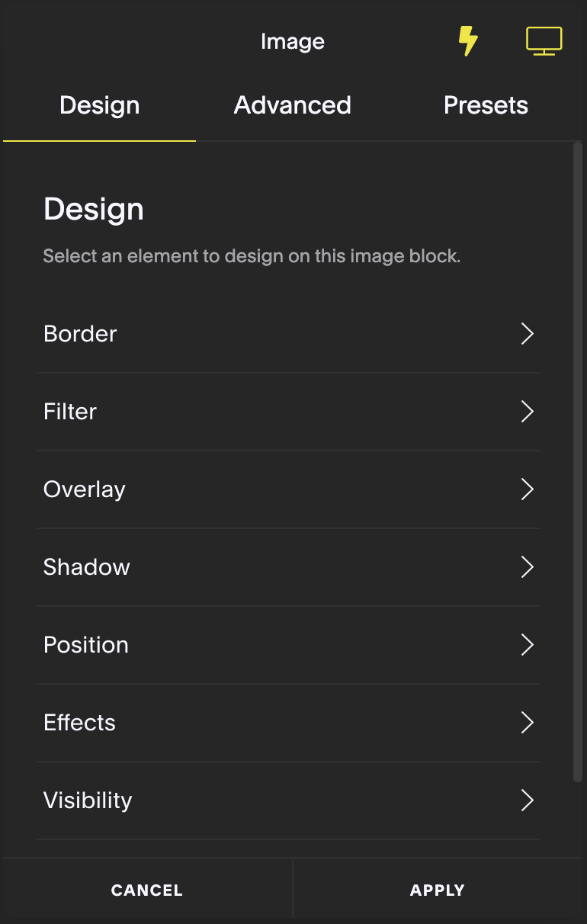Open the Advanced tab

point(293,105)
